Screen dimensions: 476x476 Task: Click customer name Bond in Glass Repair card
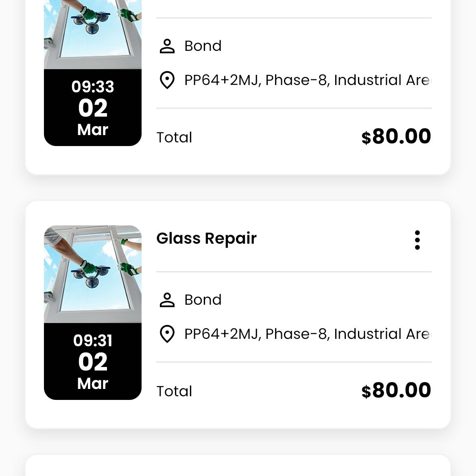point(203,300)
